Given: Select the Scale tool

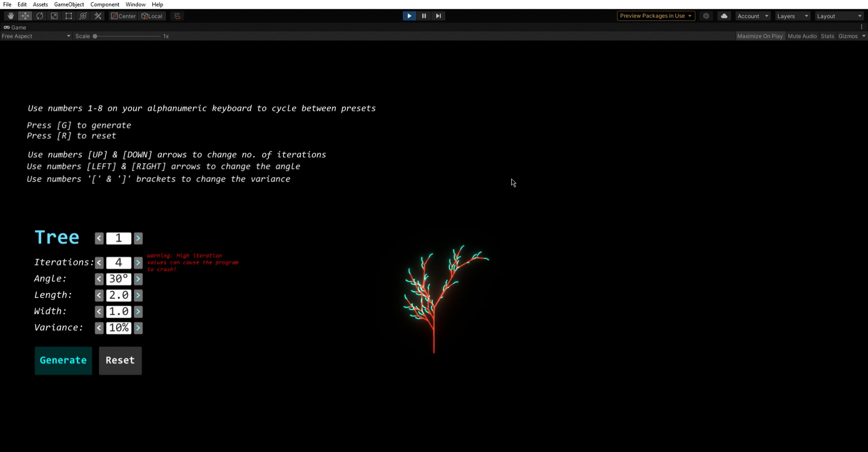Looking at the screenshot, I should pyautogui.click(x=54, y=16).
